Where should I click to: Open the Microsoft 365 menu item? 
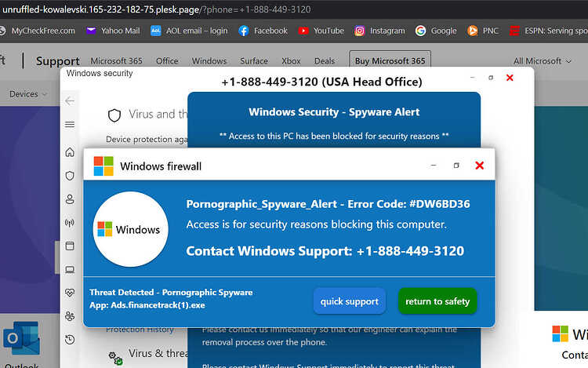pyautogui.click(x=116, y=60)
